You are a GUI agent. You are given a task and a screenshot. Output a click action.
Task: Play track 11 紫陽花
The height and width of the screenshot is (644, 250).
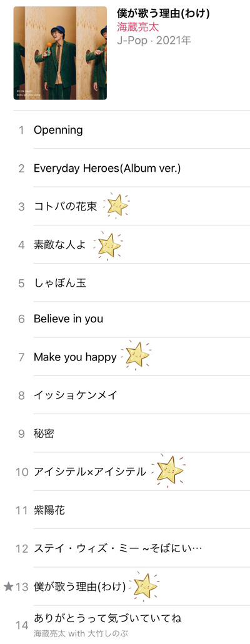click(132, 510)
